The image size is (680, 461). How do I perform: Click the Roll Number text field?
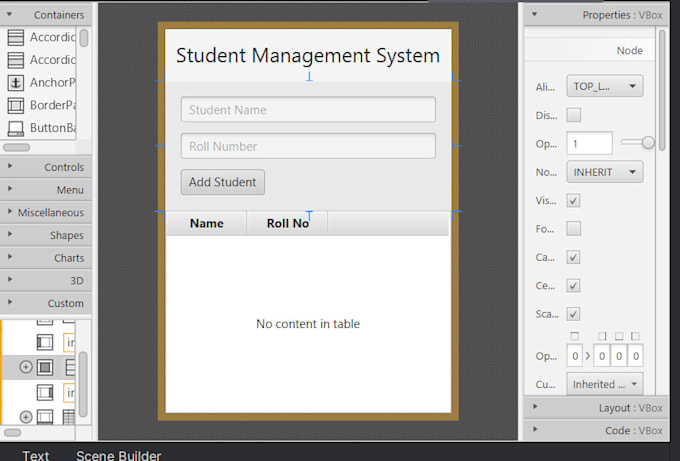[308, 146]
